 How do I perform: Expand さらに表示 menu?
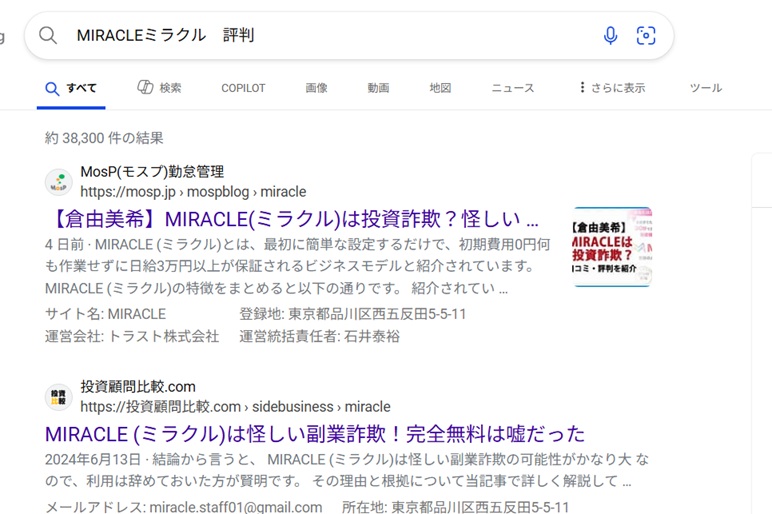click(612, 88)
